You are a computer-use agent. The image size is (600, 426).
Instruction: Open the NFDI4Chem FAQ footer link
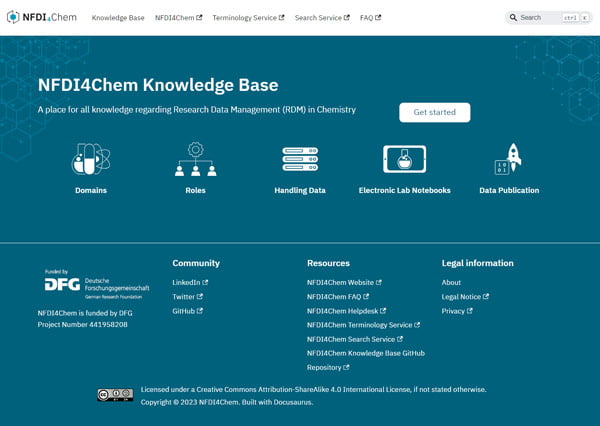click(338, 297)
